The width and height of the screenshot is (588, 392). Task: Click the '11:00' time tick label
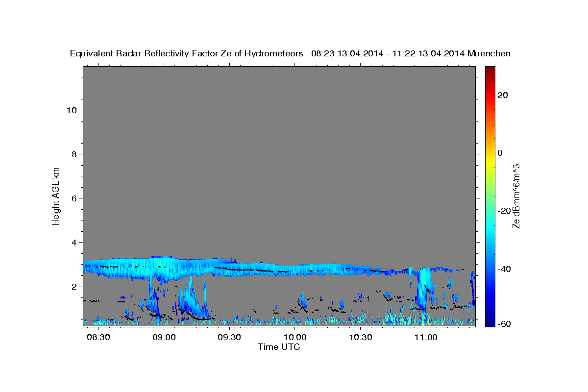(426, 338)
